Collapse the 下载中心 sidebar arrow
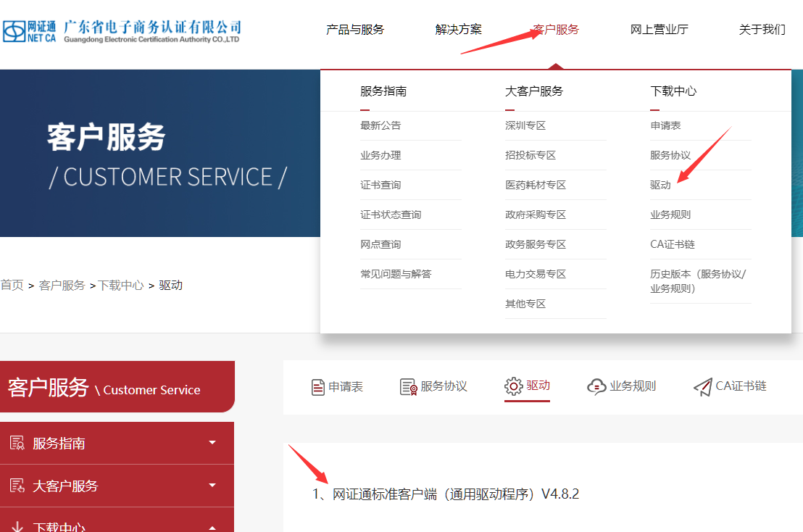This screenshot has height=532, width=803. click(212, 527)
